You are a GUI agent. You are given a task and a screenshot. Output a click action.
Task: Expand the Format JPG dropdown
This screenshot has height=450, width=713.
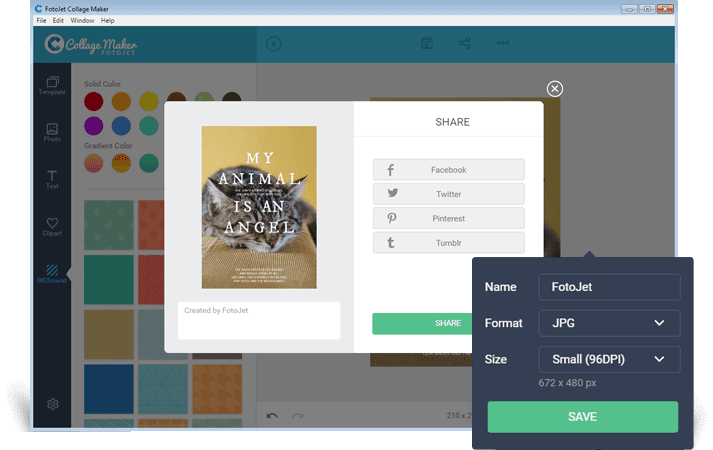(609, 323)
